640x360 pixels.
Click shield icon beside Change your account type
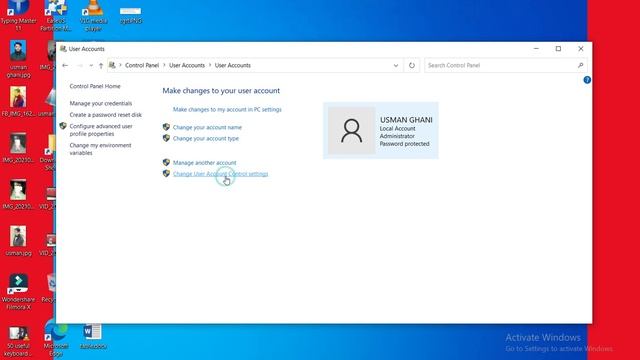tap(166, 138)
